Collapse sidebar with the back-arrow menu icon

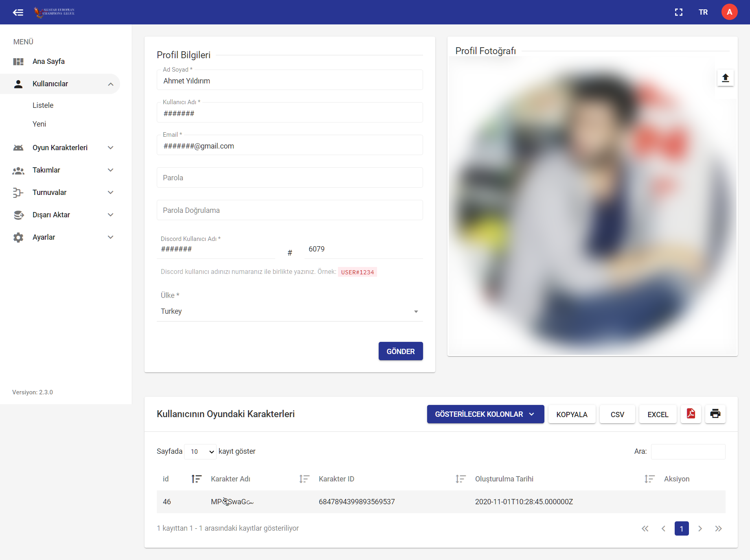(x=18, y=12)
